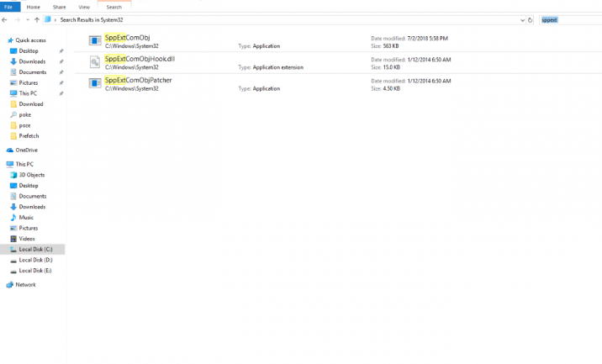Select the Search ribbon tab
The image size is (602, 364).
(x=114, y=7)
